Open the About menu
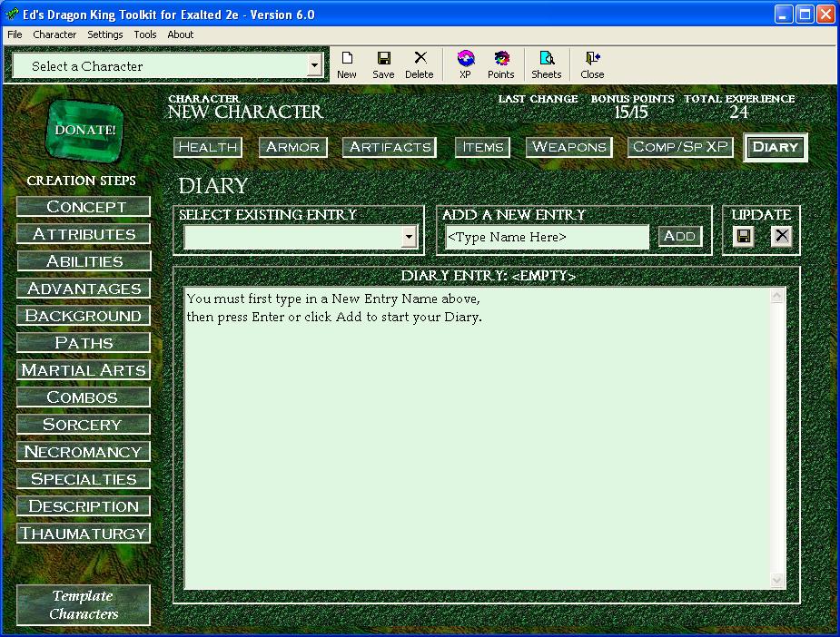The image size is (840, 637). pos(180,34)
